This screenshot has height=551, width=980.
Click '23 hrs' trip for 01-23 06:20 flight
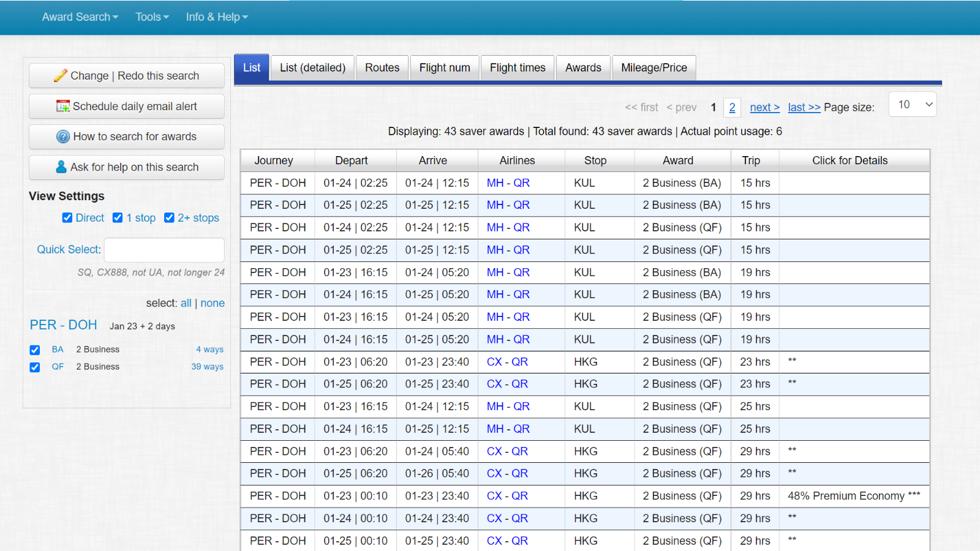point(755,362)
